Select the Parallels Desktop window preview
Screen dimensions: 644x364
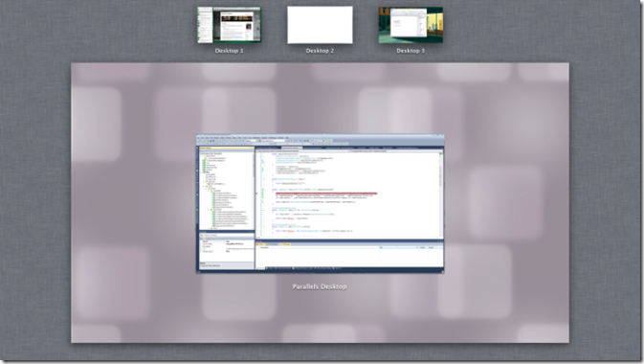click(x=320, y=204)
